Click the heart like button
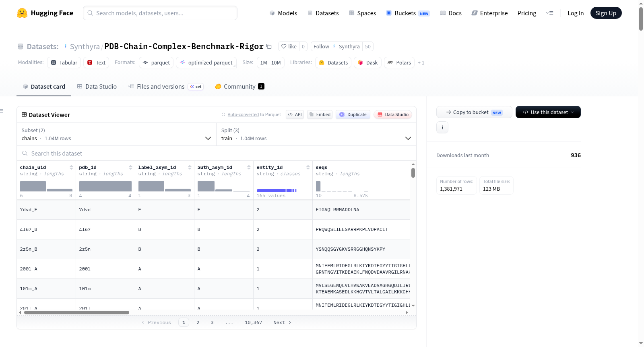This screenshot has width=644, height=347. (x=289, y=47)
